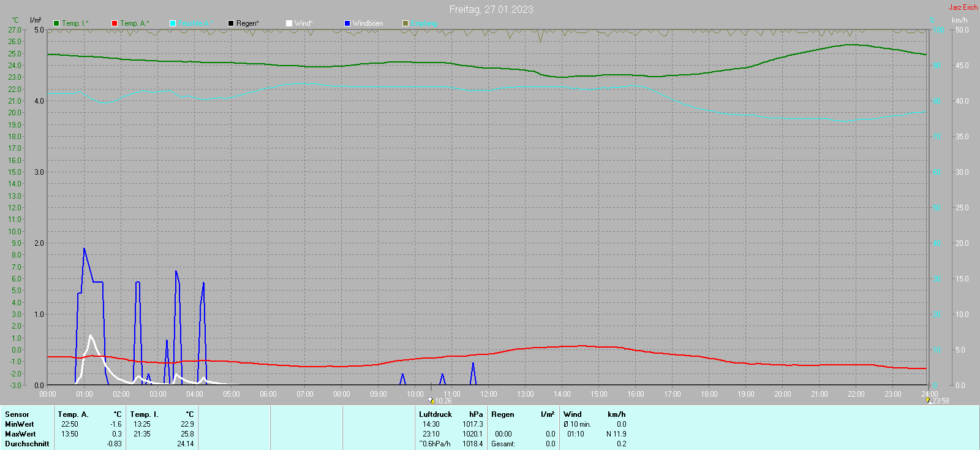Click the sunset icon beside 23:58
This screenshot has height=450, width=980.
(928, 401)
